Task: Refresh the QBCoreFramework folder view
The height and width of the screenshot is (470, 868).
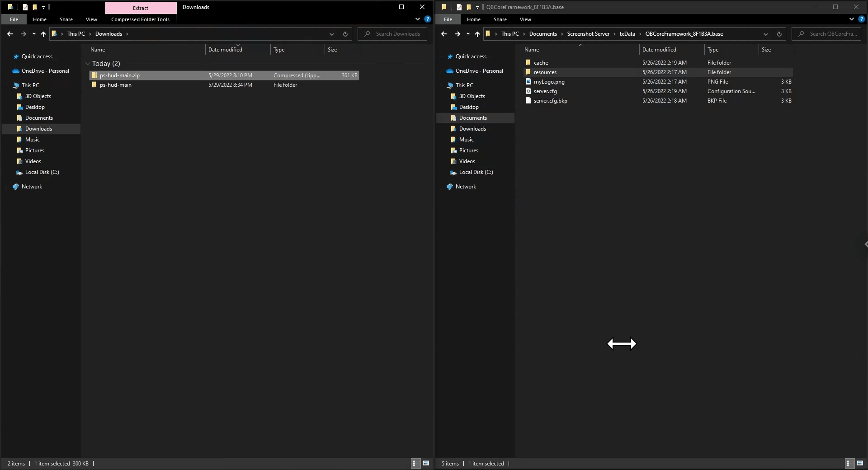Action: pyautogui.click(x=779, y=34)
